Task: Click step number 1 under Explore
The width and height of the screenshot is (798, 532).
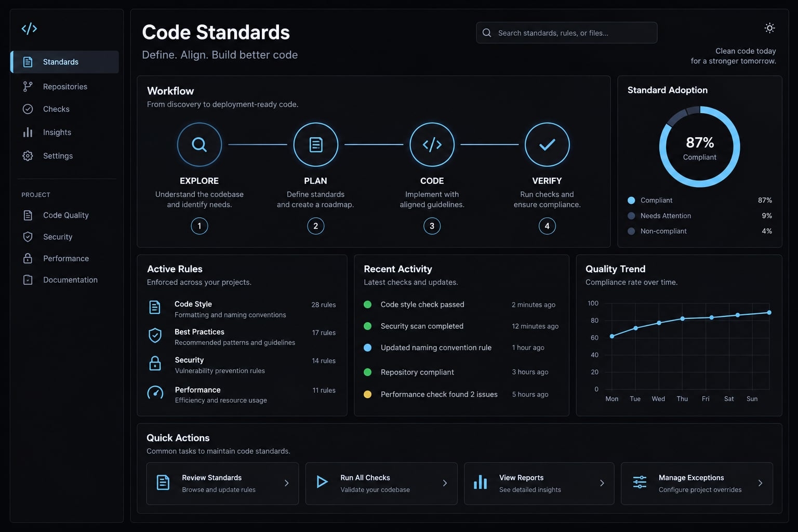Action: pos(199,226)
